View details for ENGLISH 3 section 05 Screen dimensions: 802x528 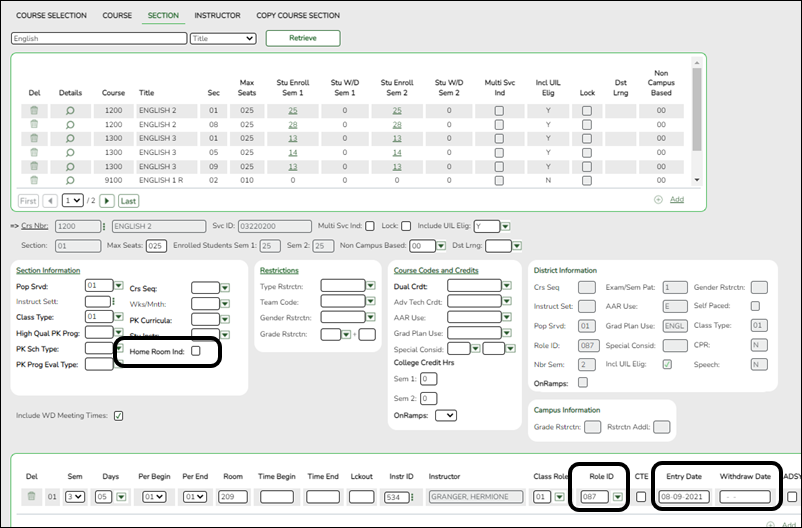click(70, 152)
